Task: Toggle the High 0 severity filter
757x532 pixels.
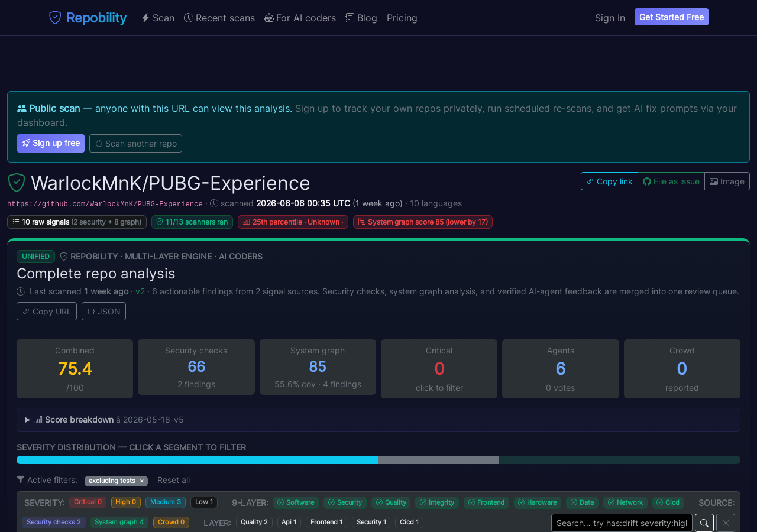Action: 126,502
